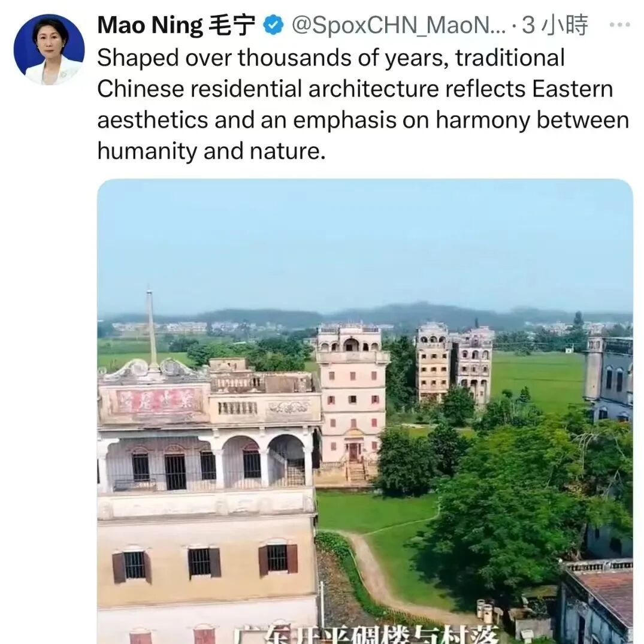Click the Chinese name 毛宁
The image size is (644, 644).
click(232, 26)
